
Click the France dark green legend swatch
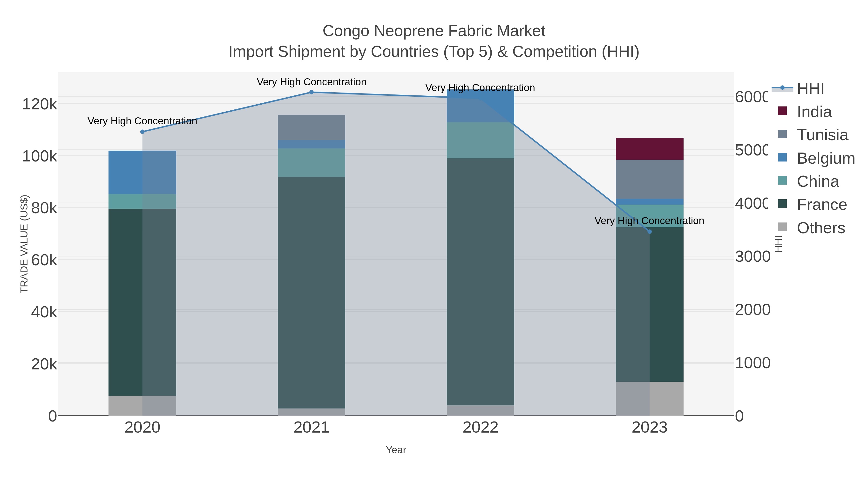pos(782,204)
